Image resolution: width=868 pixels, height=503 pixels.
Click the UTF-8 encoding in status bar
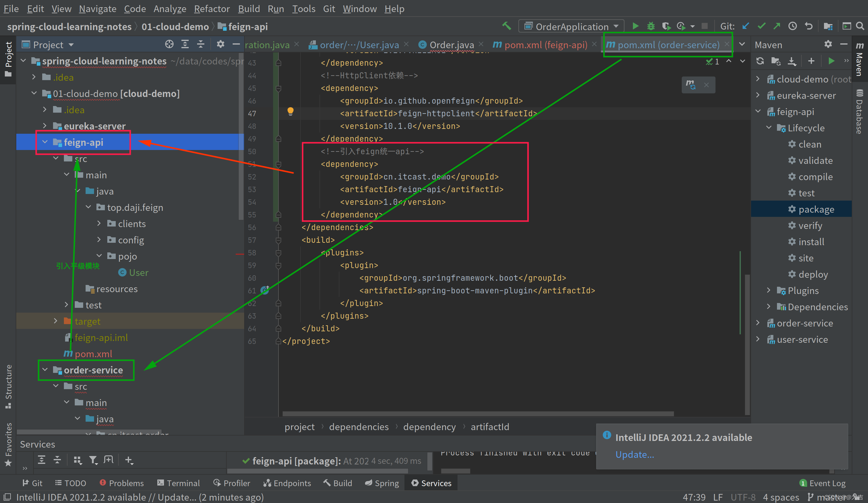pyautogui.click(x=743, y=497)
